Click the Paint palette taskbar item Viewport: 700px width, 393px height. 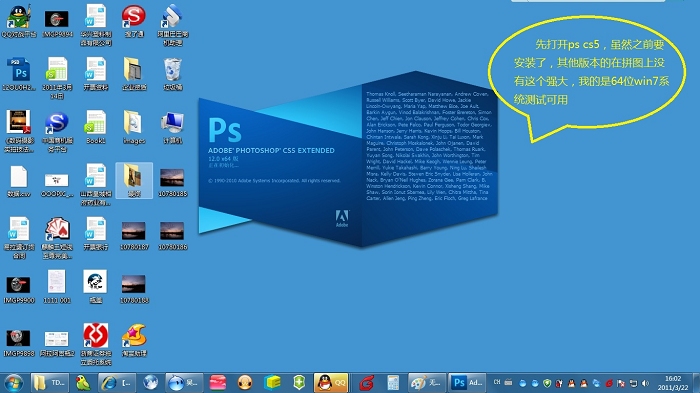coord(427,383)
